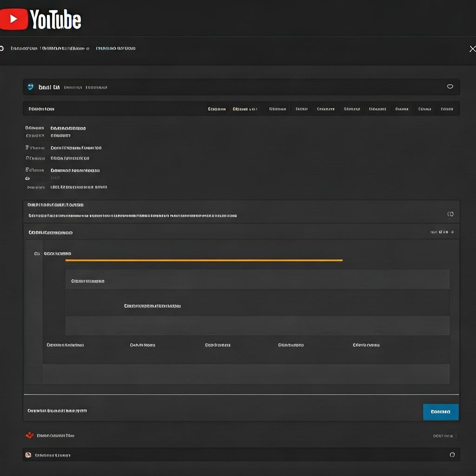Close the breadcrumb bar with the X icon

[x=472, y=49]
